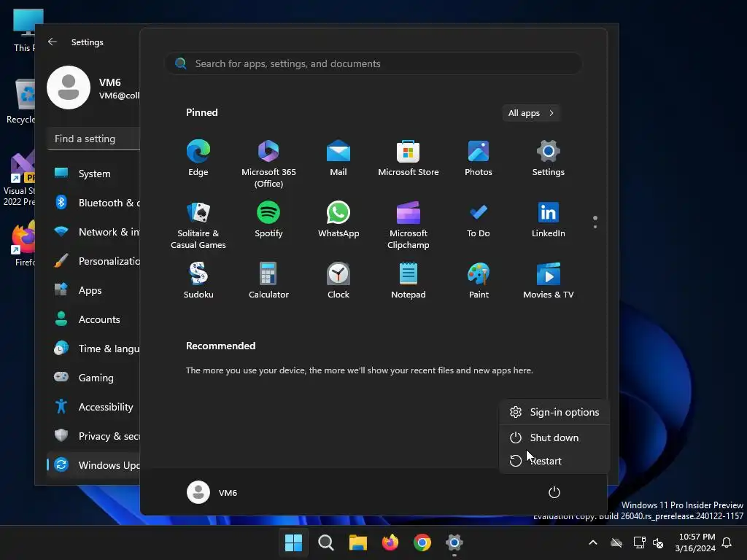Image resolution: width=747 pixels, height=560 pixels.
Task: Open Gaming in Settings sidebar
Action: pyautogui.click(x=94, y=378)
